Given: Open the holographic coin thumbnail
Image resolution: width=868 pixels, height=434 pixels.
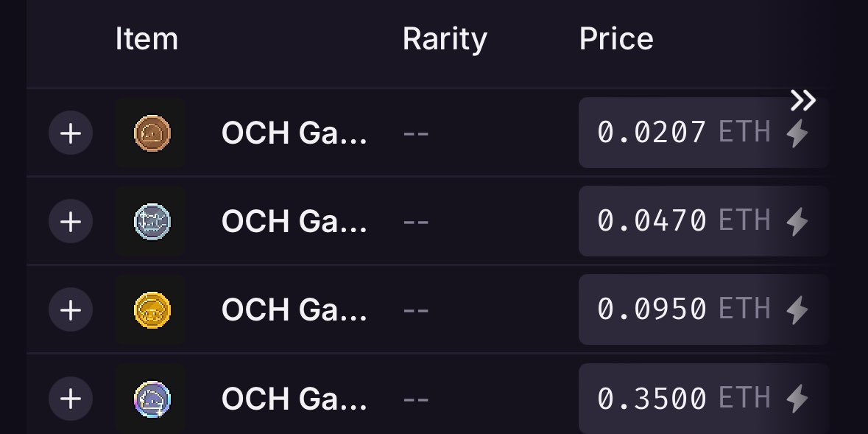Looking at the screenshot, I should (150, 399).
